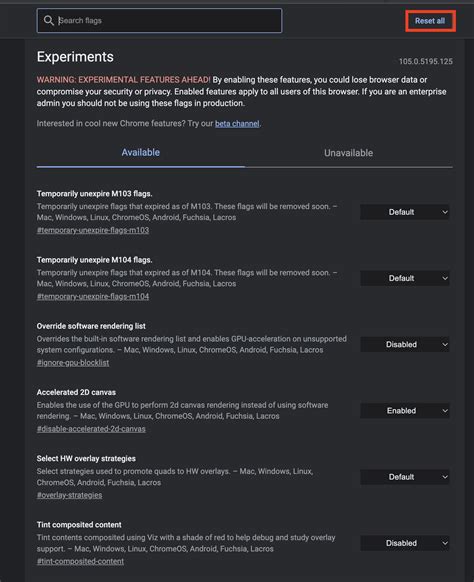Open Override software rendering list Disabled dropdown
Image resolution: width=474 pixels, height=582 pixels.
pos(405,344)
